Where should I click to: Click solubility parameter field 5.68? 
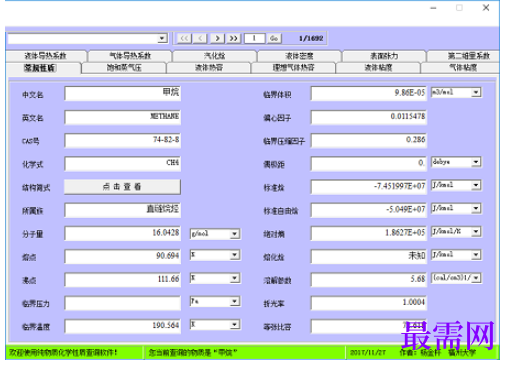[x=369, y=280]
